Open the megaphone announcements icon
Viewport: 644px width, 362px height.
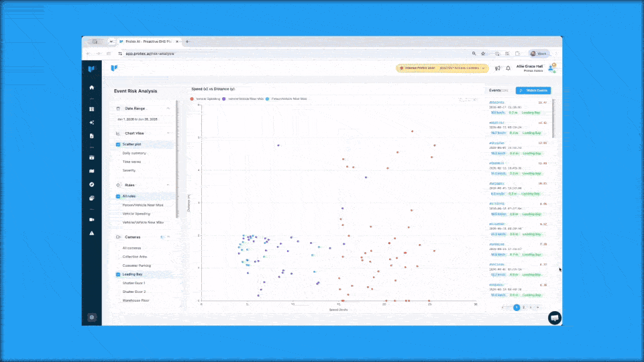point(497,68)
